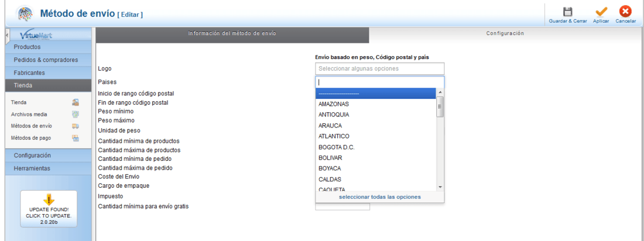Click the Métodos de pago icon
This screenshot has width=644, height=241.
point(75,138)
